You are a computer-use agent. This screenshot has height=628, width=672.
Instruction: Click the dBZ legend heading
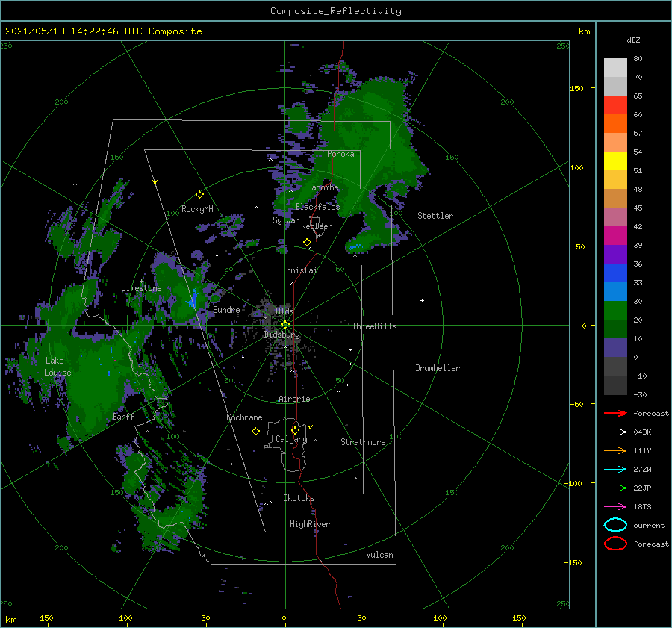pyautogui.click(x=633, y=40)
